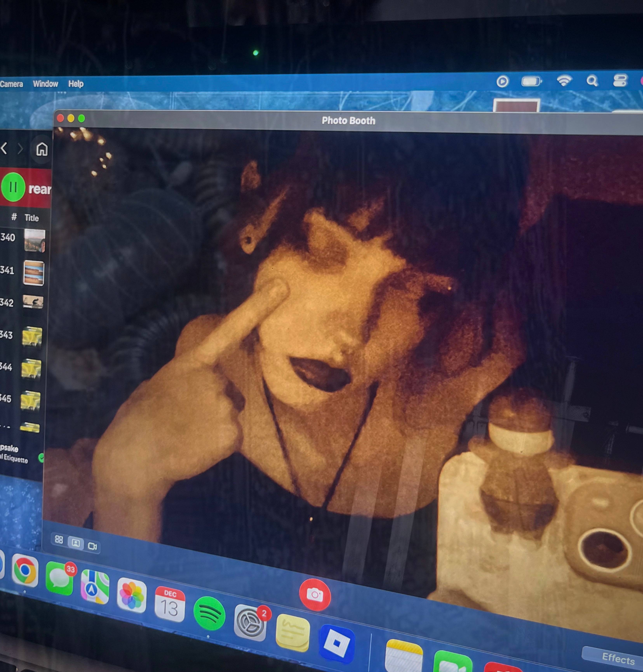Open Spotify from the Dock
Image resolution: width=643 pixels, height=672 pixels.
[209, 613]
